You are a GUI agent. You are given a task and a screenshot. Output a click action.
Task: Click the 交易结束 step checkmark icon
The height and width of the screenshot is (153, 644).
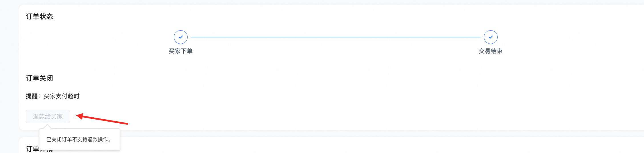[490, 37]
